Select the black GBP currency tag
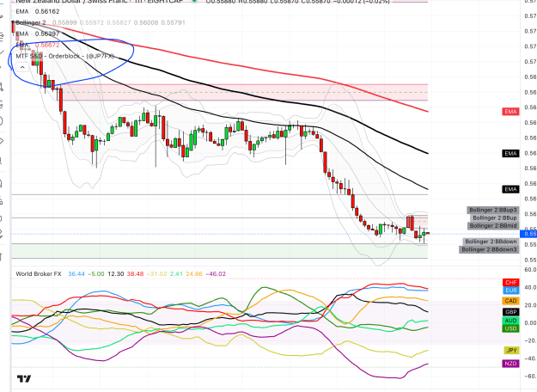Viewport: 537px width, 392px height. 510,312
